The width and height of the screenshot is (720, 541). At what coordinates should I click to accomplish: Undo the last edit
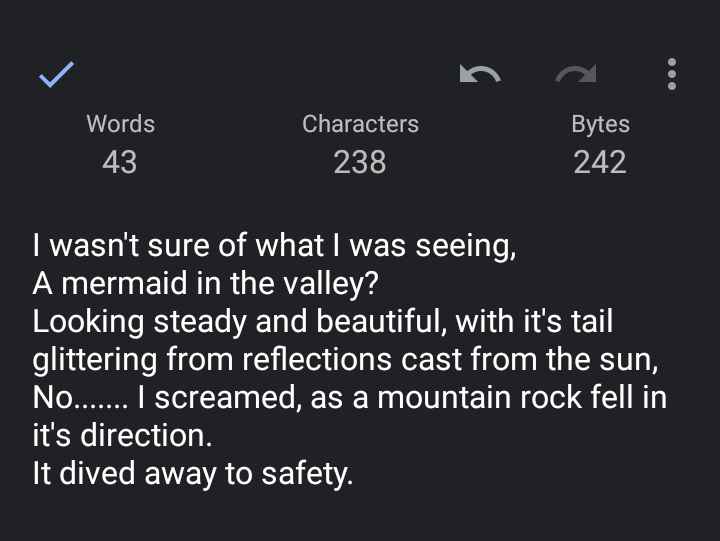(480, 74)
